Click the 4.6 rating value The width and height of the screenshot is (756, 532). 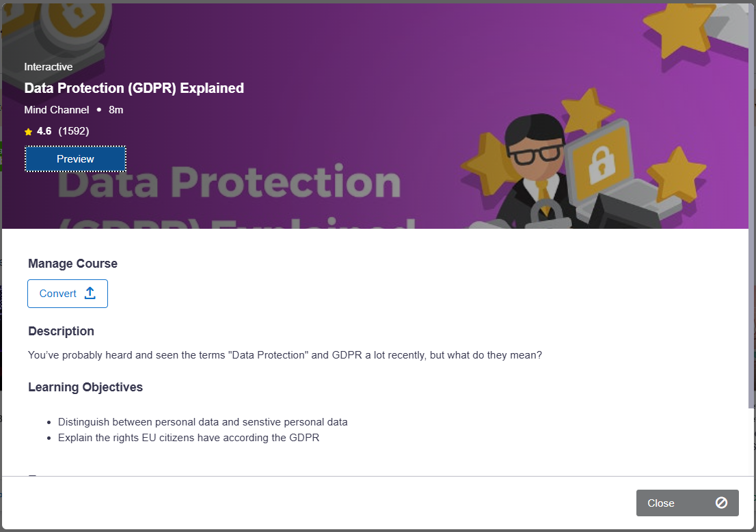coord(44,131)
